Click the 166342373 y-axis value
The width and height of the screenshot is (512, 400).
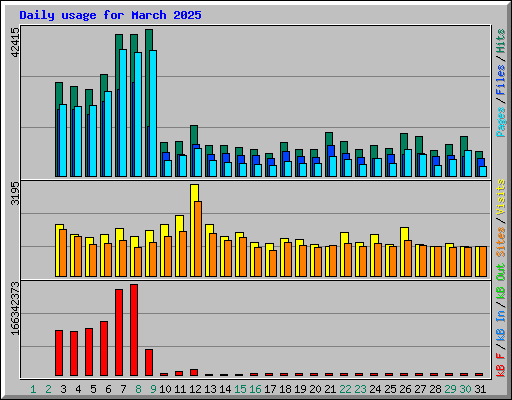15,309
